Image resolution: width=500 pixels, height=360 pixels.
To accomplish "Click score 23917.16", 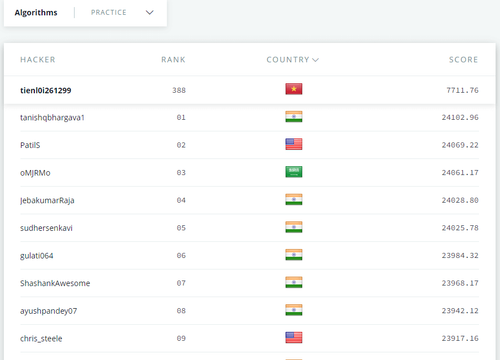I will coord(460,338).
